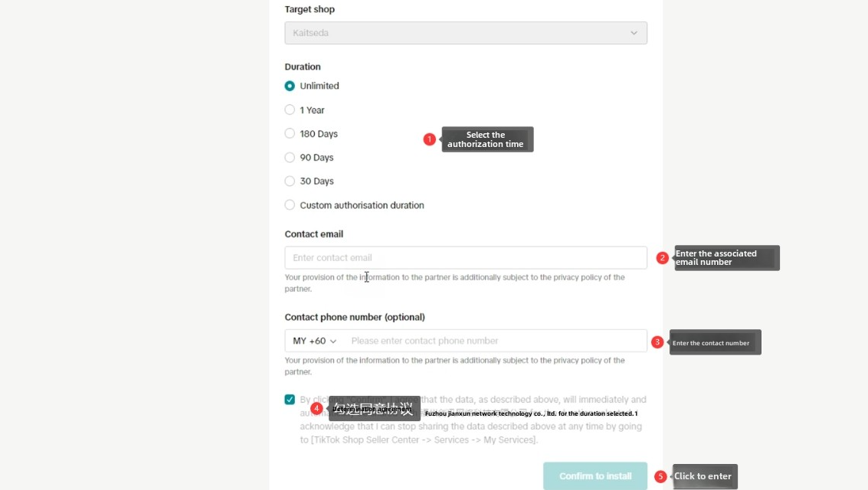Click the 'Select the authorization time' tooltip
868x490 pixels.
[x=487, y=139]
